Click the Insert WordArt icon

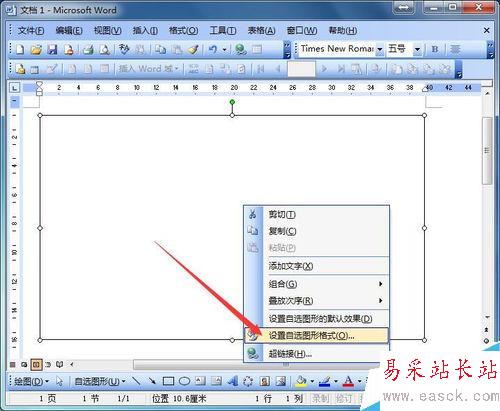[x=233, y=381]
